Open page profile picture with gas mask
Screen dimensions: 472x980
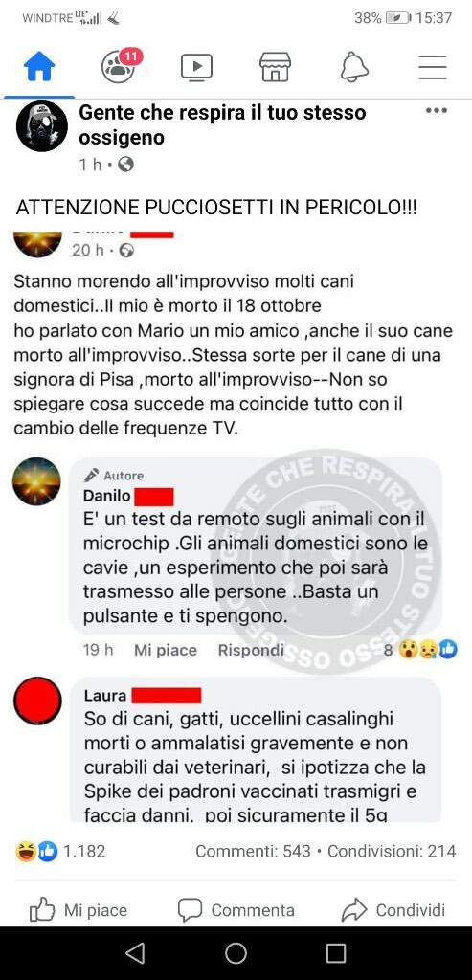[x=42, y=126]
